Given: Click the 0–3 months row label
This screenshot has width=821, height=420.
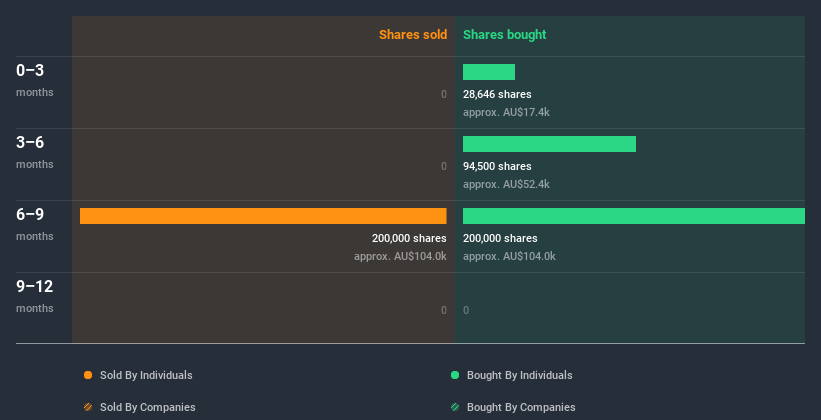Looking at the screenshot, I should [35, 80].
